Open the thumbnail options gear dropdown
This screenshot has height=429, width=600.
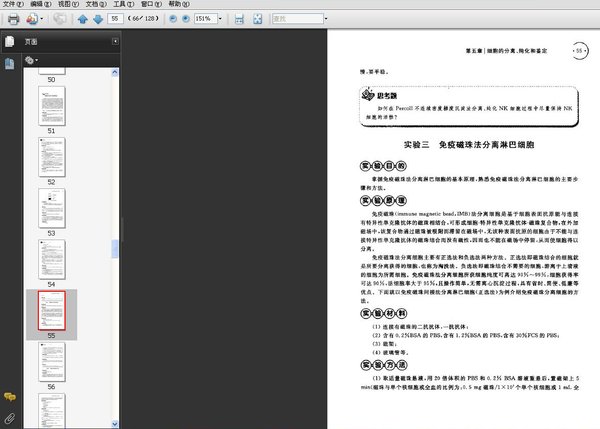click(31, 61)
